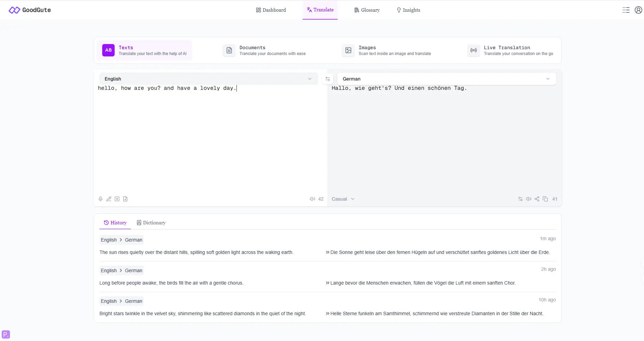
Task: Click the '2h ago' timestamp
Action: [548, 269]
